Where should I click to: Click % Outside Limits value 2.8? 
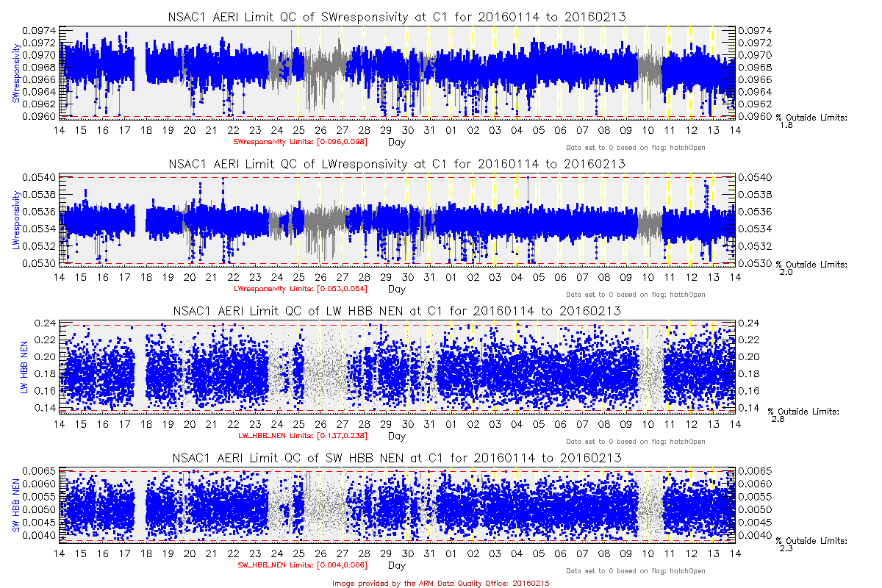778,419
